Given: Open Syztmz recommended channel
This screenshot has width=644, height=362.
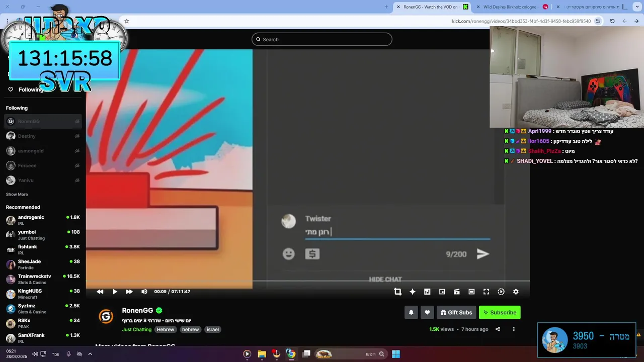Looking at the screenshot, I should (43, 309).
